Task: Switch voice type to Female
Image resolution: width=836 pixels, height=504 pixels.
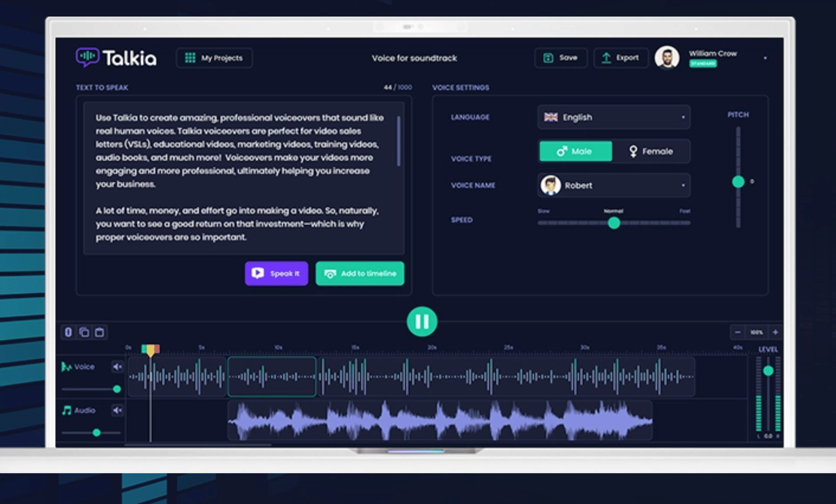Action: coord(651,151)
